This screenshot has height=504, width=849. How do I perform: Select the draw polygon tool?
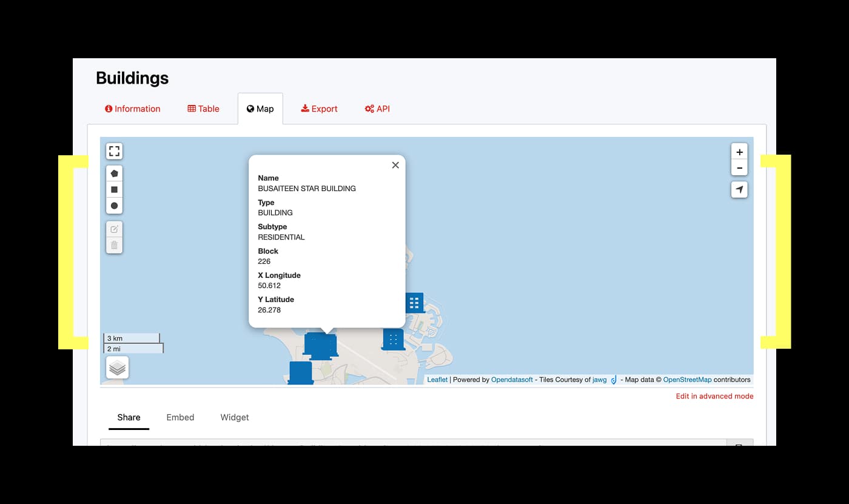(114, 173)
